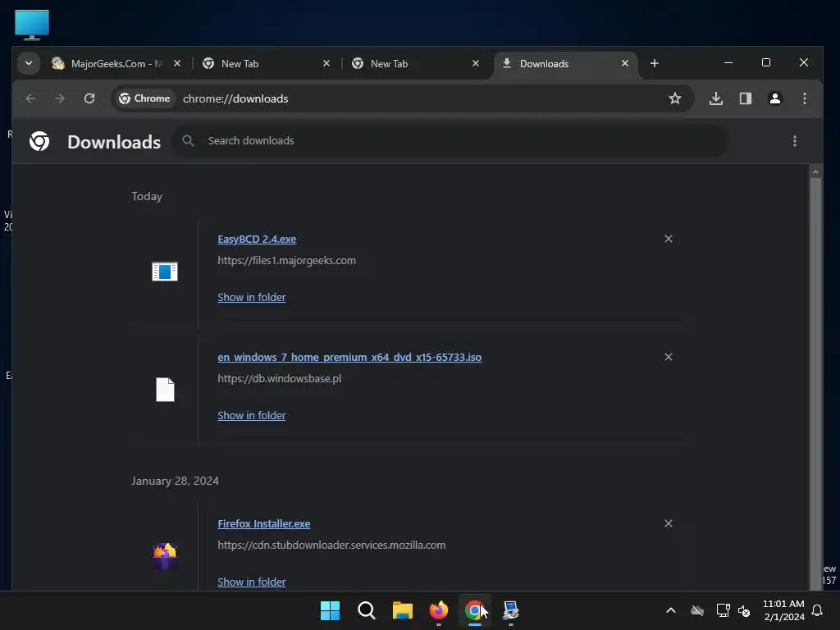
Task: Focus the Search downloads field
Action: (x=450, y=141)
